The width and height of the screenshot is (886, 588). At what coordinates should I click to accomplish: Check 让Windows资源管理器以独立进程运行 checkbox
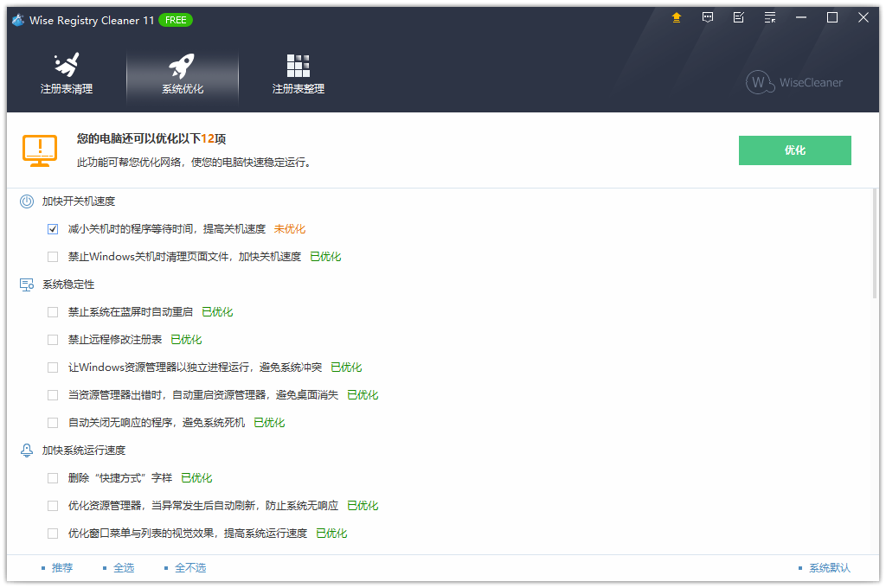(53, 367)
